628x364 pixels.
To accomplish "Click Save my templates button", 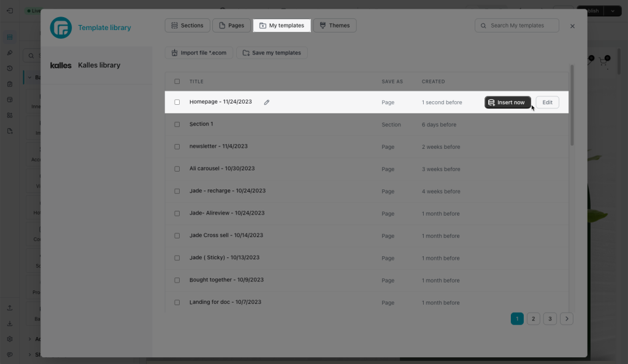I will pyautogui.click(x=272, y=53).
